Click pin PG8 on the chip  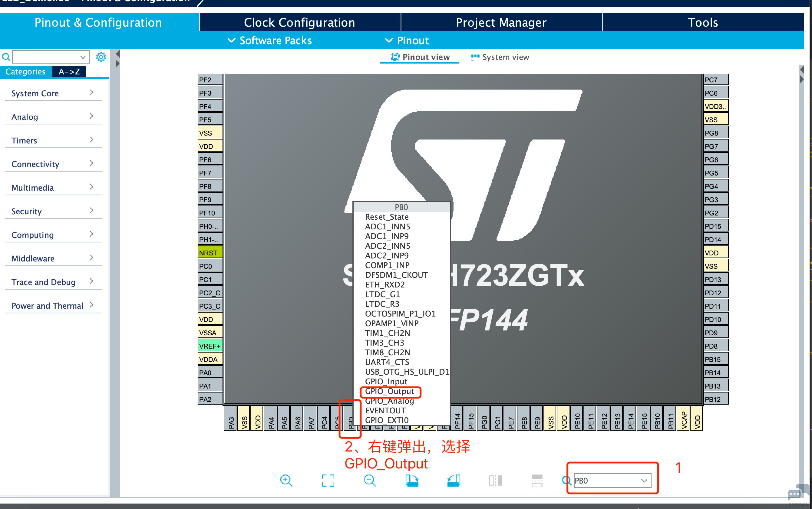pos(716,133)
